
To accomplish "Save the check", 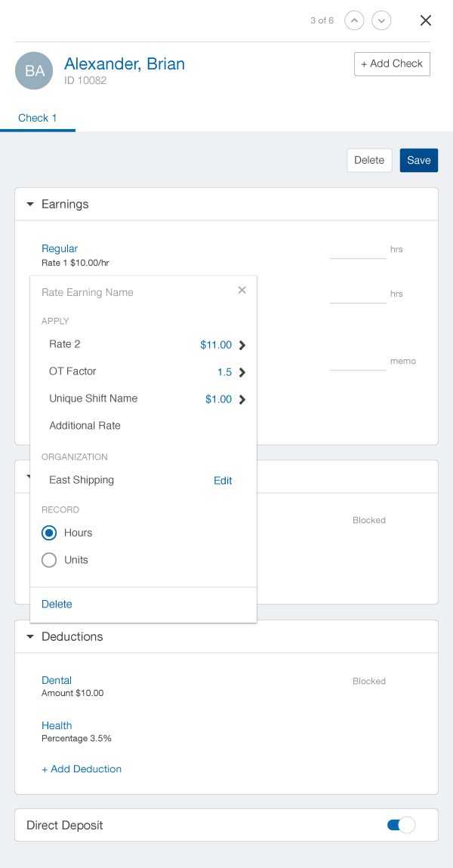I will tap(418, 160).
